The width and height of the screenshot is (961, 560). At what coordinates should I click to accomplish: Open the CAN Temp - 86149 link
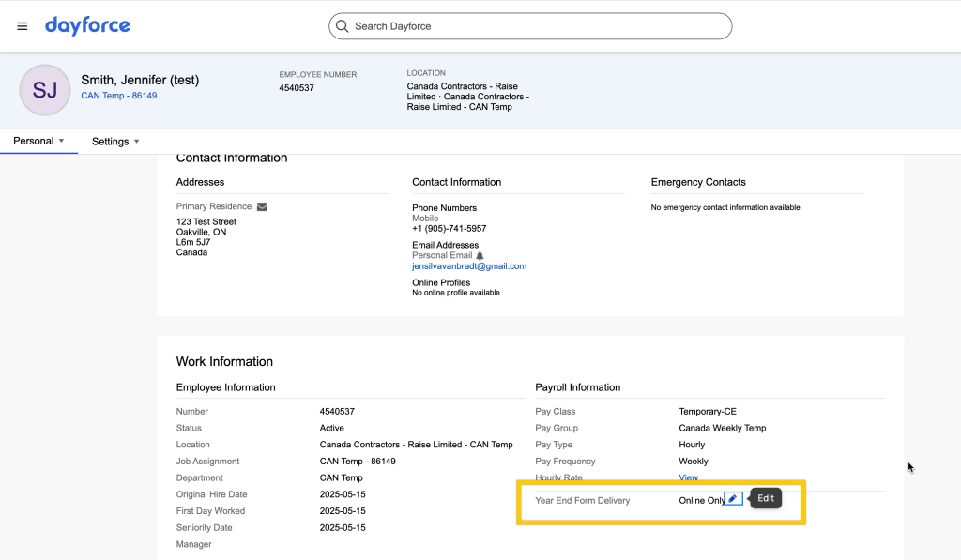pos(118,96)
